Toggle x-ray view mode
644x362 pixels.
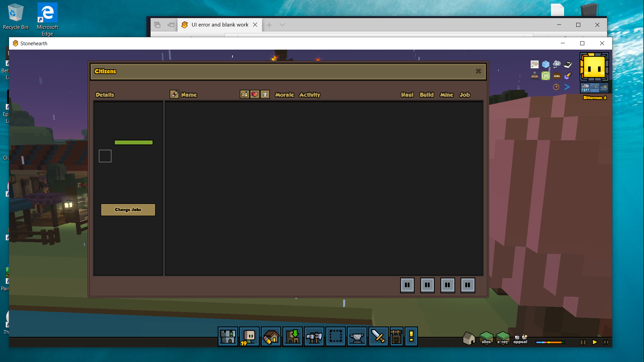coord(502,338)
